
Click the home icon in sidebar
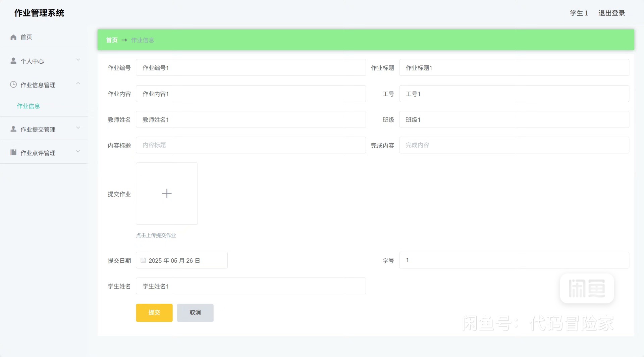coord(13,37)
